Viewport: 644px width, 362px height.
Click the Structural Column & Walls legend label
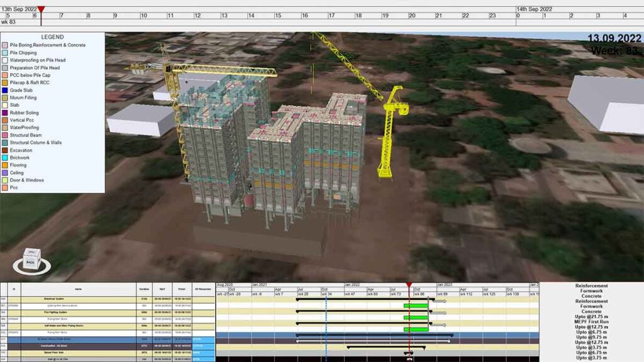pyautogui.click(x=36, y=143)
